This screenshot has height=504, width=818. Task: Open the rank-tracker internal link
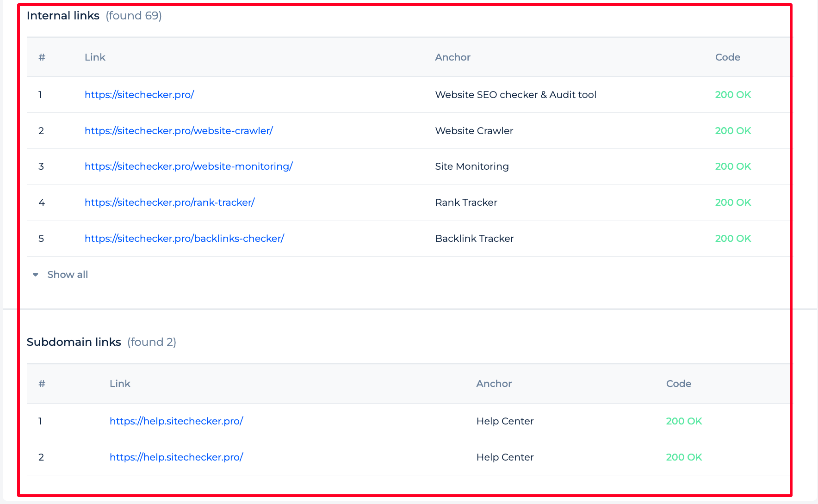170,203
